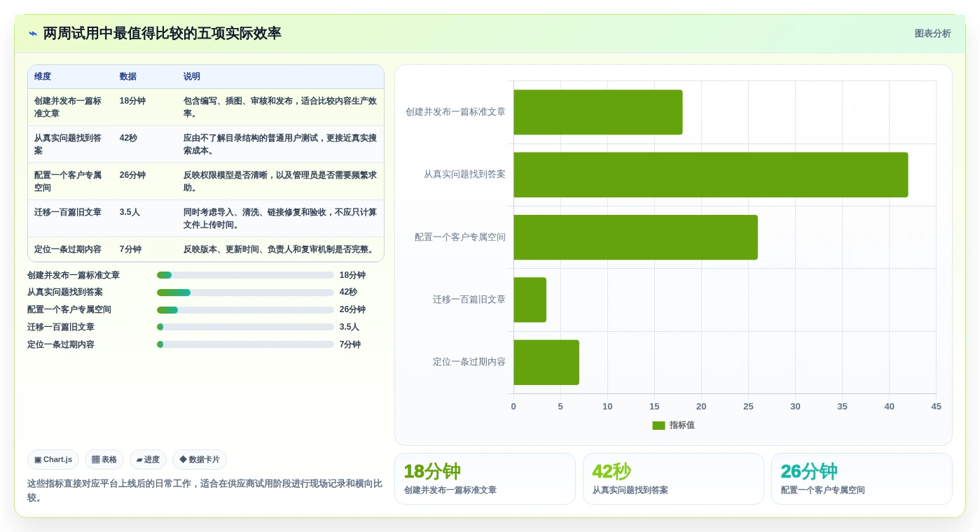Screen dimensions: 980x532
Task: Click the progress bar for 迁移一百篇旧文章
Action: tap(245, 327)
